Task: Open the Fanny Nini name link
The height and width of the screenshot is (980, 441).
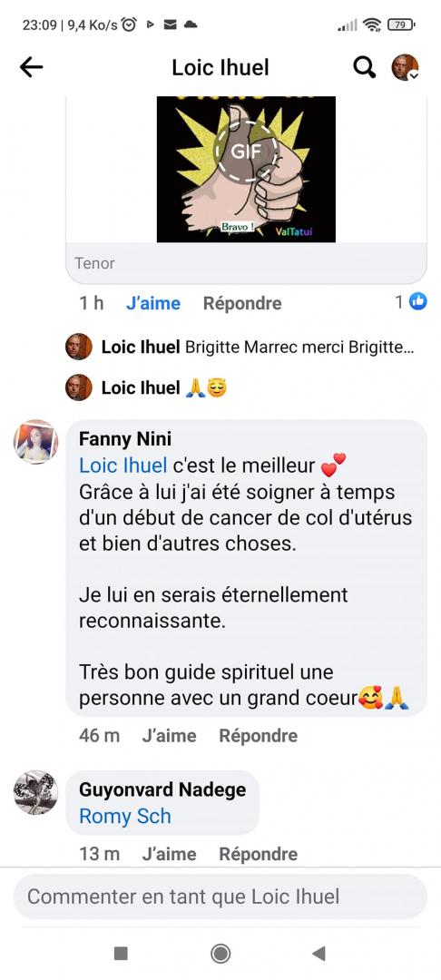Action: tap(125, 439)
